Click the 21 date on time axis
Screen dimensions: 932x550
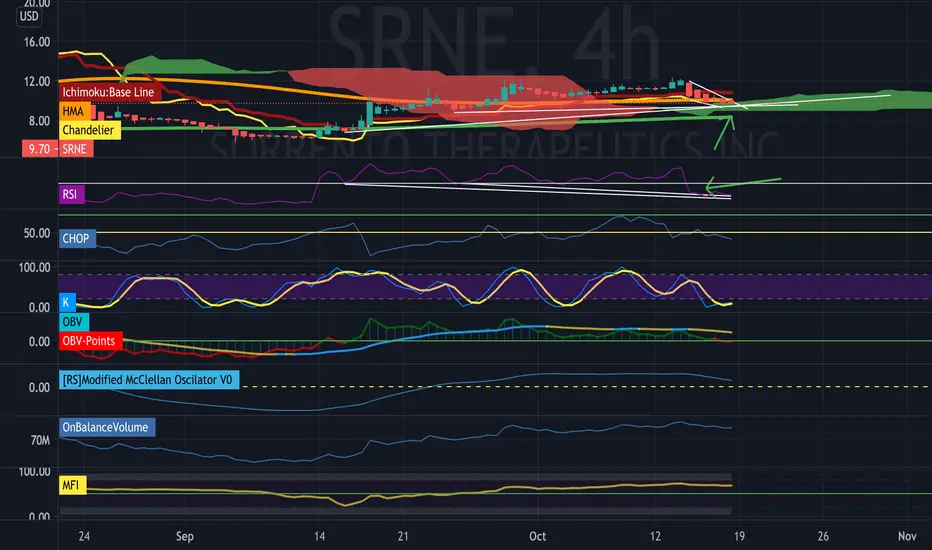coord(403,536)
